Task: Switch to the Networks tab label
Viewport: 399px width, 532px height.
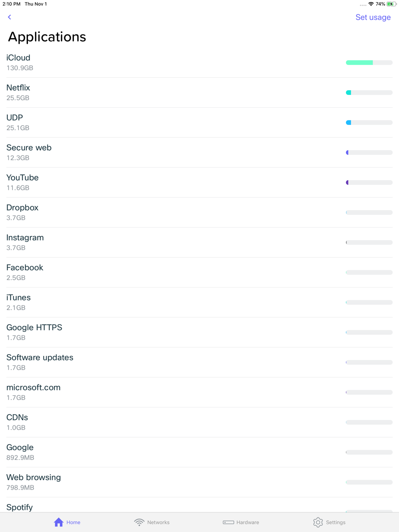Action: point(158,522)
